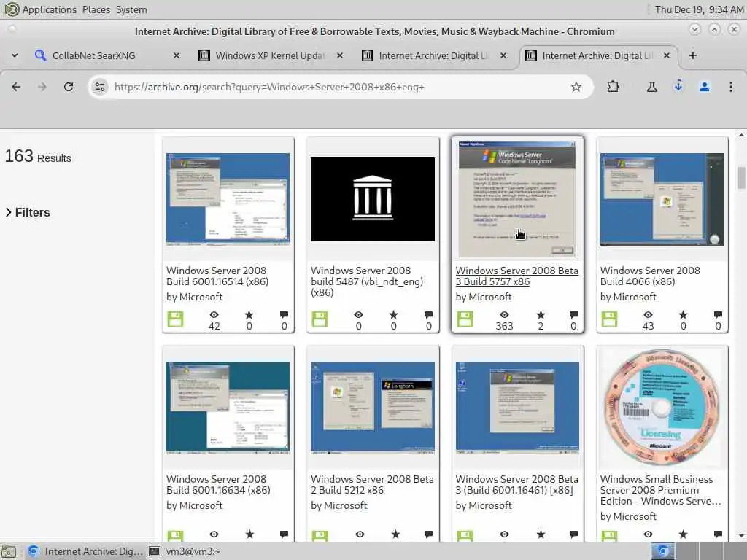Click title Windows Server 2008 Beta 3 (Build 6001.16461)

(x=517, y=485)
